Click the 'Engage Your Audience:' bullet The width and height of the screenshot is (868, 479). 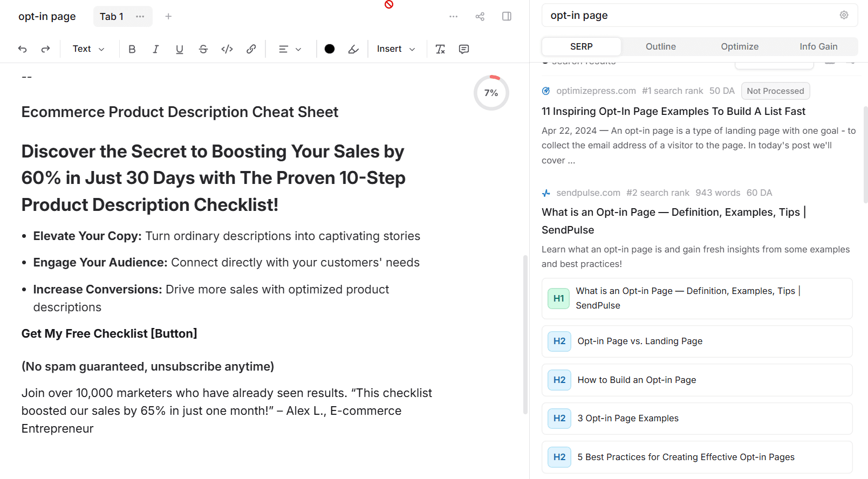click(226, 263)
